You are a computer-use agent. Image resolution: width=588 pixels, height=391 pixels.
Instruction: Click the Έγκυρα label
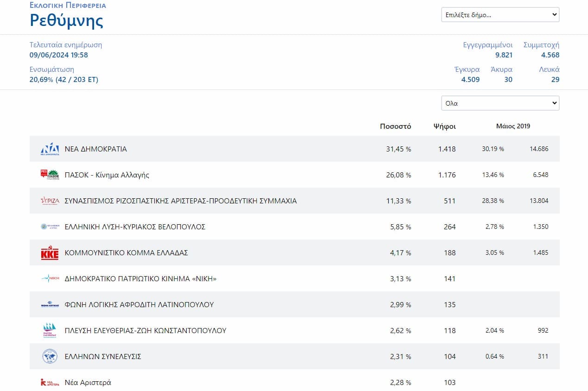(x=467, y=69)
